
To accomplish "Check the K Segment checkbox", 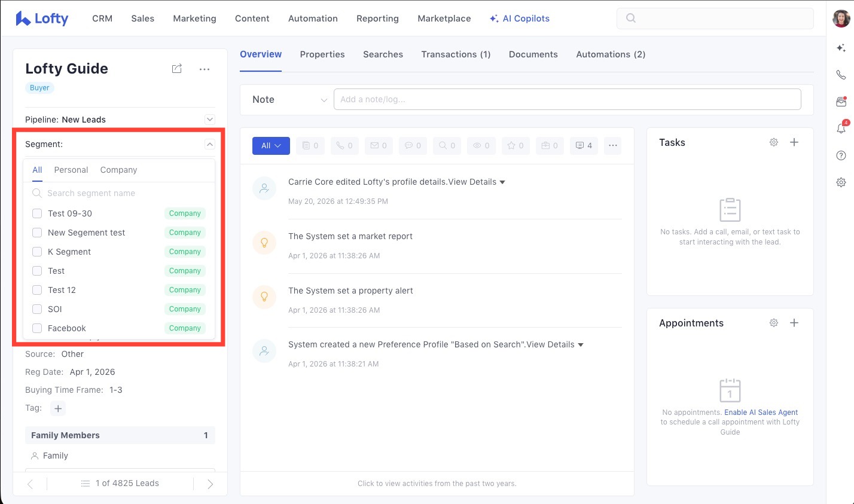I will [x=37, y=252].
